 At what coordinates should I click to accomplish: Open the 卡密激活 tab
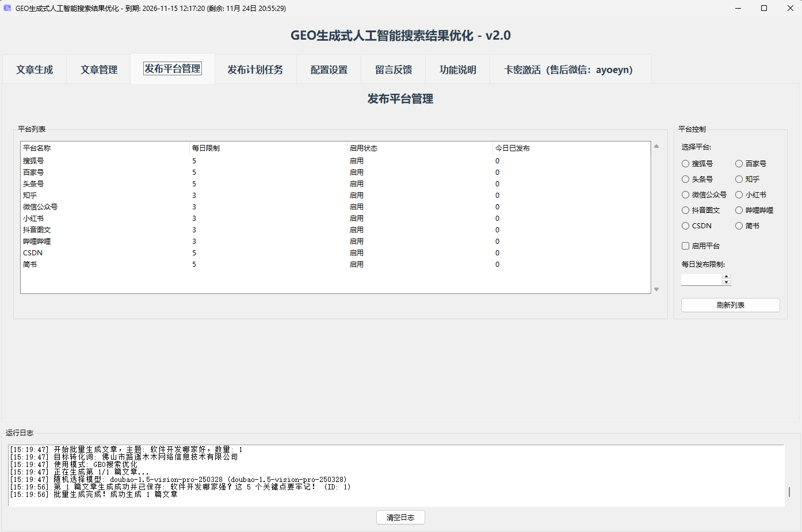click(570, 69)
